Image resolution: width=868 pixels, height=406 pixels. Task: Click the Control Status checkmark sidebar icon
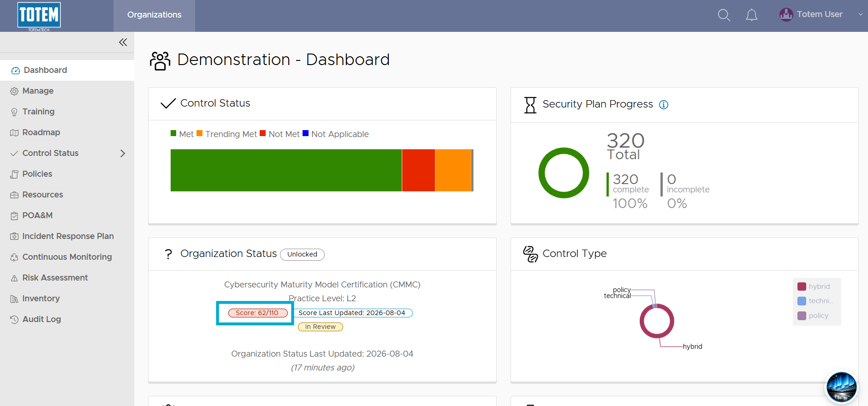14,154
